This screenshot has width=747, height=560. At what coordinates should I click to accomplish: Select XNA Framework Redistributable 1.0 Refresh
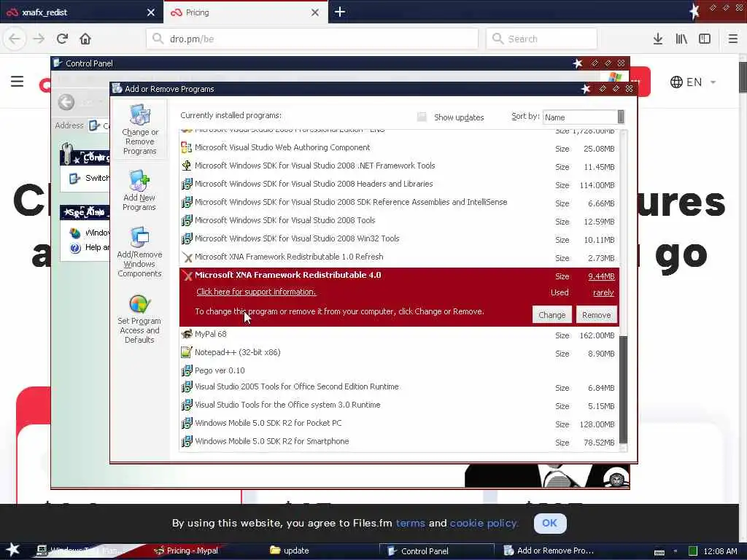[x=399, y=257]
